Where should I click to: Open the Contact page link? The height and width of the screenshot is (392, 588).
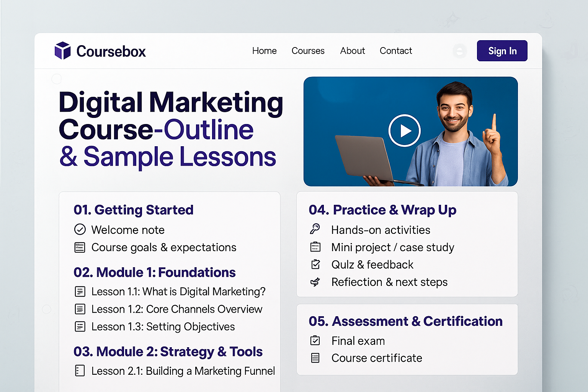pyautogui.click(x=395, y=51)
